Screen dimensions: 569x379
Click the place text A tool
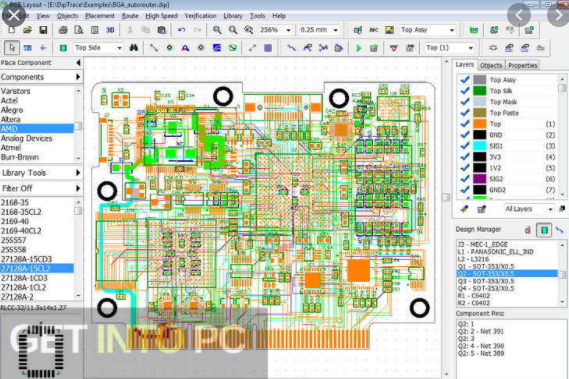coord(185,48)
